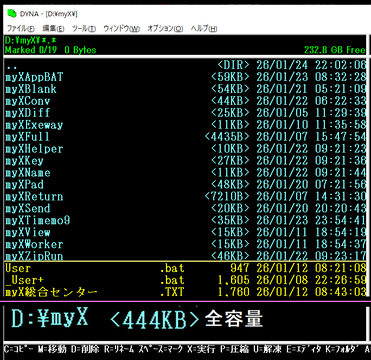Select the myXPad folder

[185, 184]
